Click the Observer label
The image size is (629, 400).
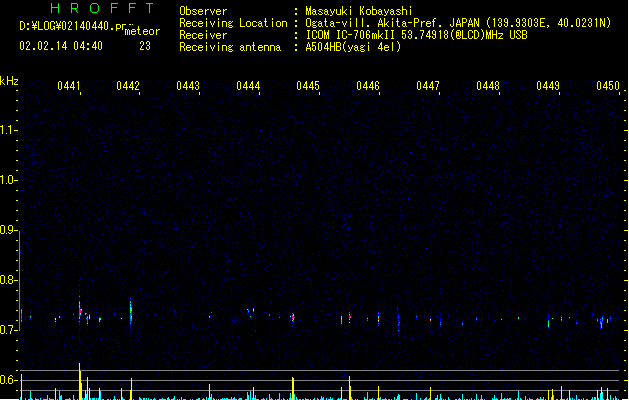click(x=203, y=11)
